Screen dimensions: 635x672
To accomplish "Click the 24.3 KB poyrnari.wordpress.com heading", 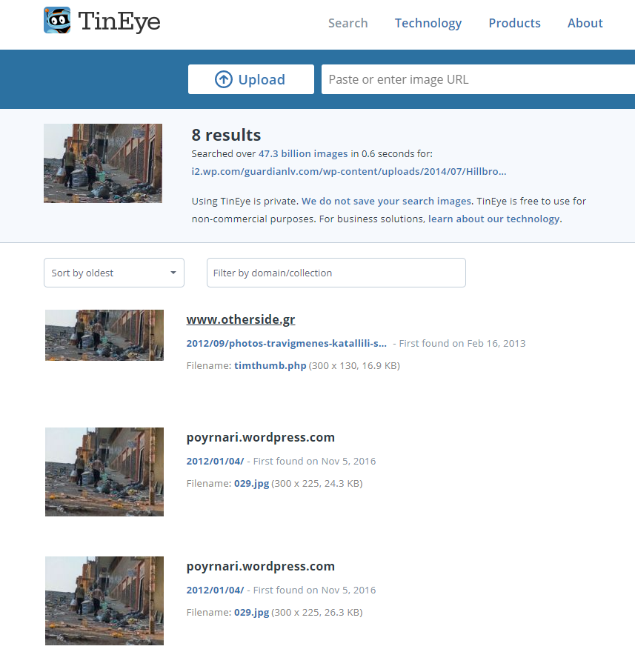I will click(261, 437).
